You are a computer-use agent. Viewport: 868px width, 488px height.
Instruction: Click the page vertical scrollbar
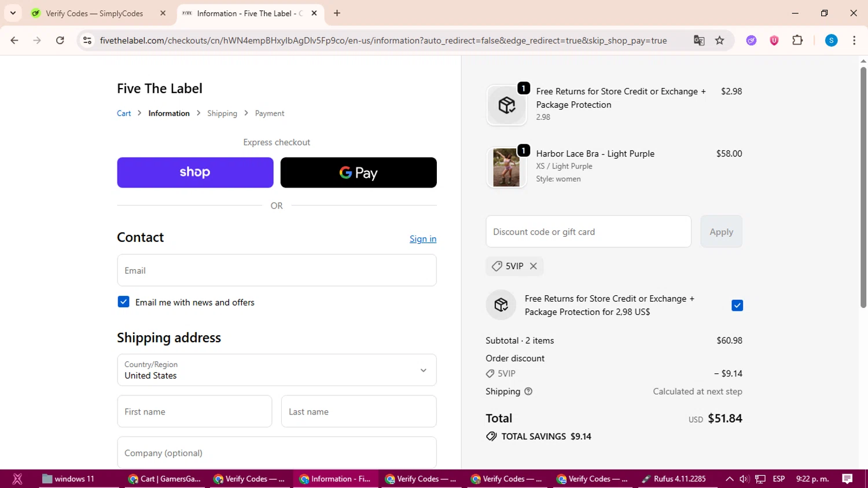[863, 188]
